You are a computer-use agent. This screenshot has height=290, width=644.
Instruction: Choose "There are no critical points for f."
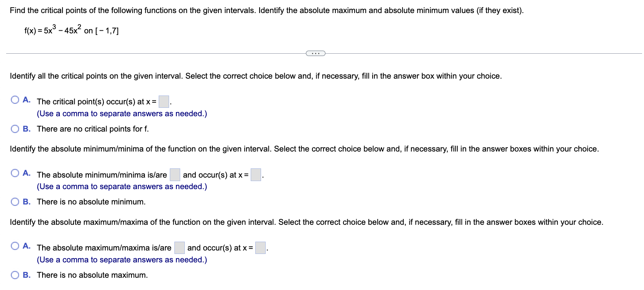point(14,129)
